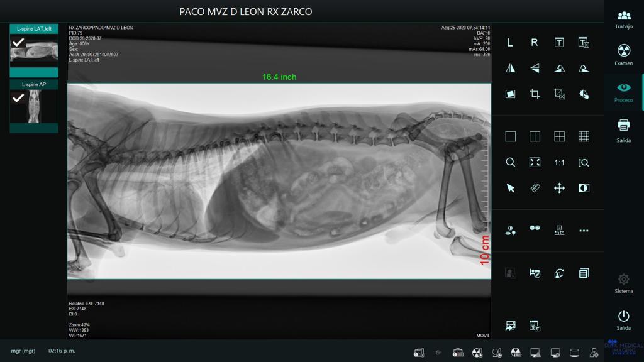644x362 pixels.
Task: Click the Salida power button
Action: [x=623, y=319]
